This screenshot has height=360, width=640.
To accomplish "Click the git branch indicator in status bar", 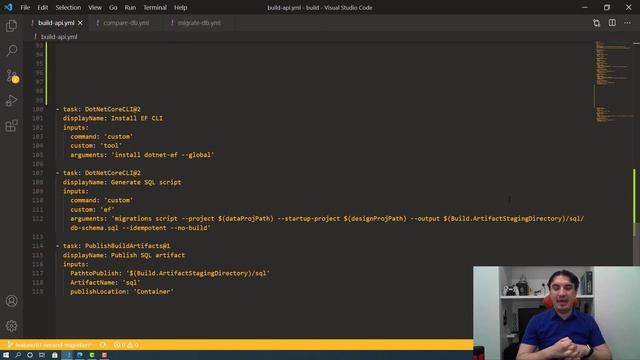I will [49, 345].
